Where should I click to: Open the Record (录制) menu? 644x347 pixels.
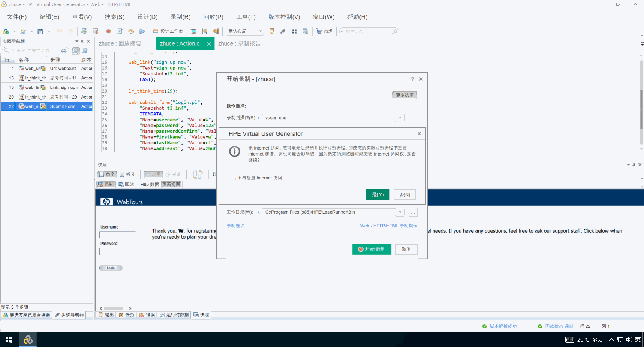180,17
